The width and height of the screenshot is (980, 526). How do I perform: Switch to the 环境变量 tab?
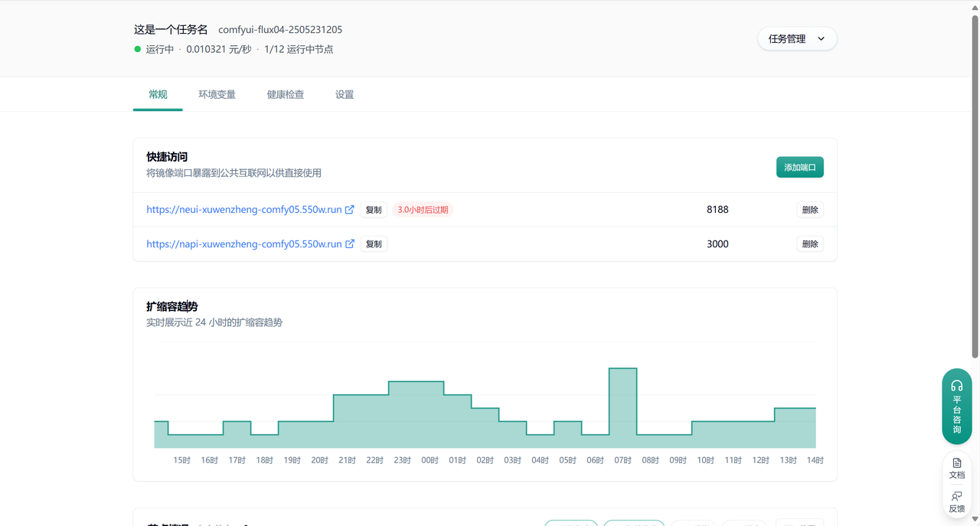(217, 95)
